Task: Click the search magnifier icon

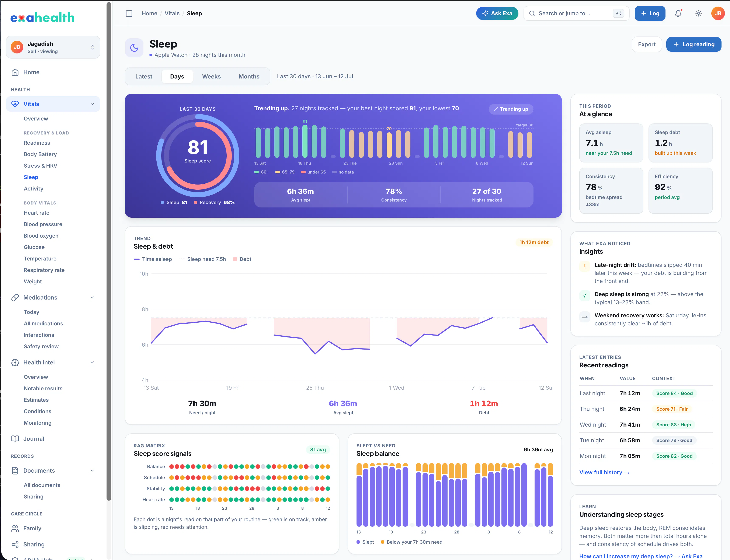Action: pyautogui.click(x=532, y=13)
